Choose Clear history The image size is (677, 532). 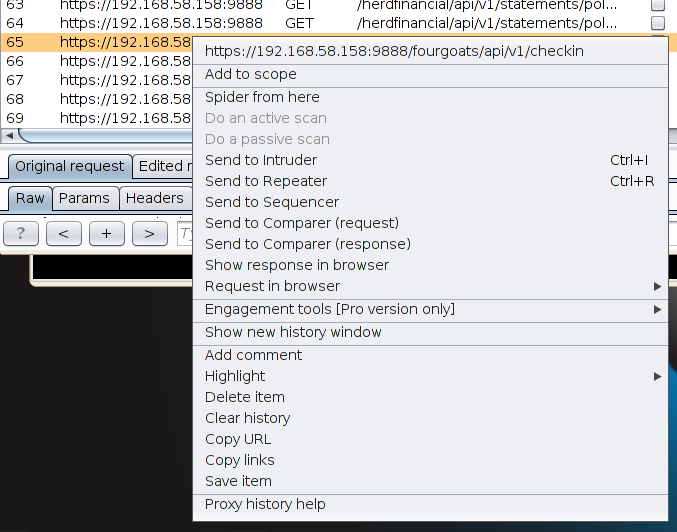(x=430, y=418)
